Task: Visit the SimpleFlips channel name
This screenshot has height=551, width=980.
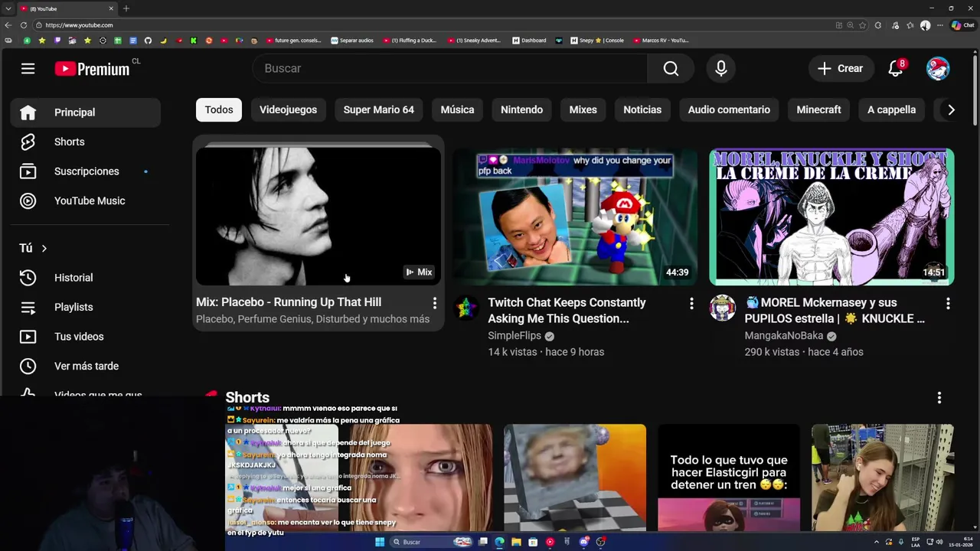Action: 514,336
